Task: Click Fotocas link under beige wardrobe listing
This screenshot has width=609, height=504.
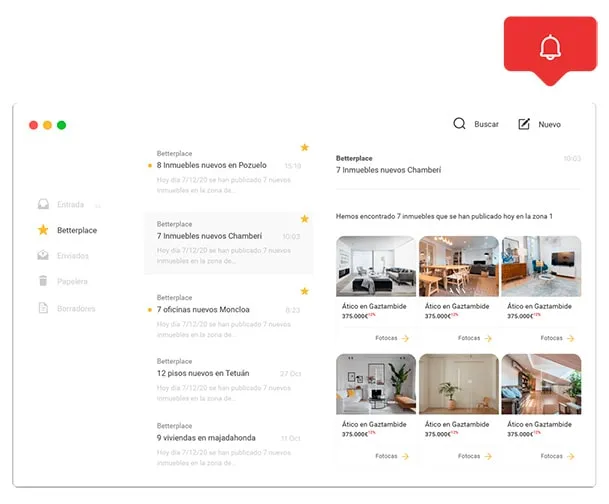Action: (x=469, y=456)
